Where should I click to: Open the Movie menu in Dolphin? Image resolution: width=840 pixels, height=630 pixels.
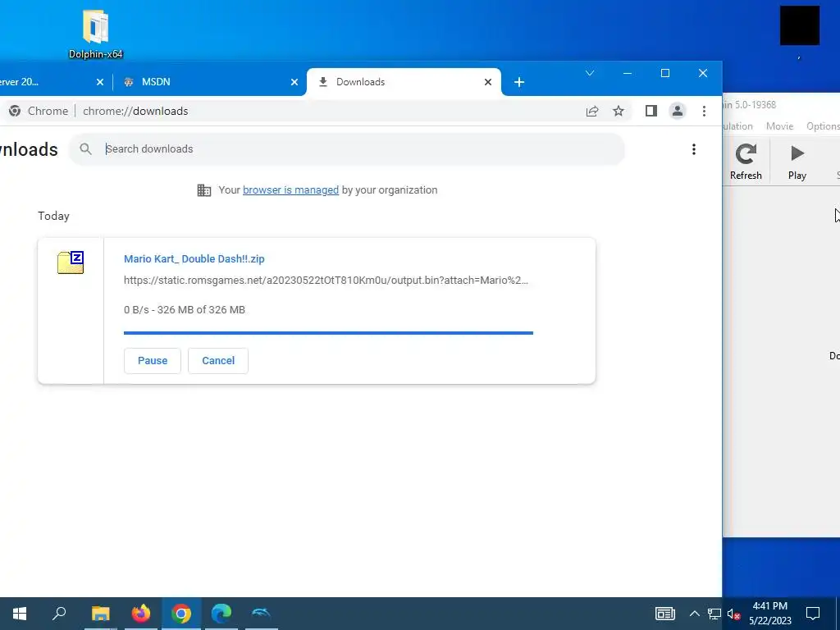coord(779,126)
